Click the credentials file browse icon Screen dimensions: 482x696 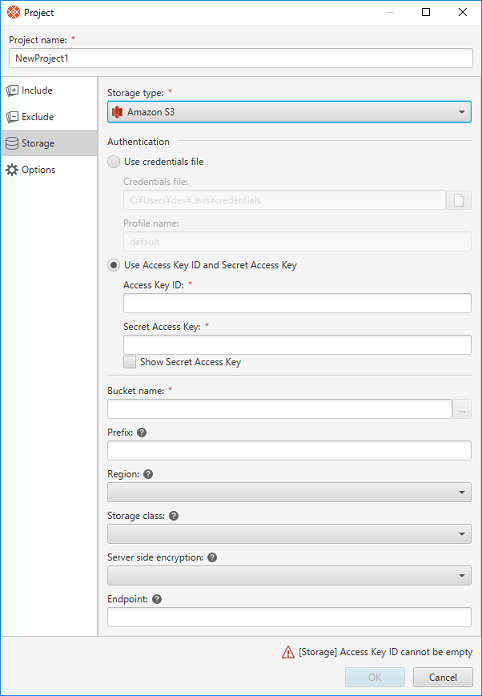(459, 200)
